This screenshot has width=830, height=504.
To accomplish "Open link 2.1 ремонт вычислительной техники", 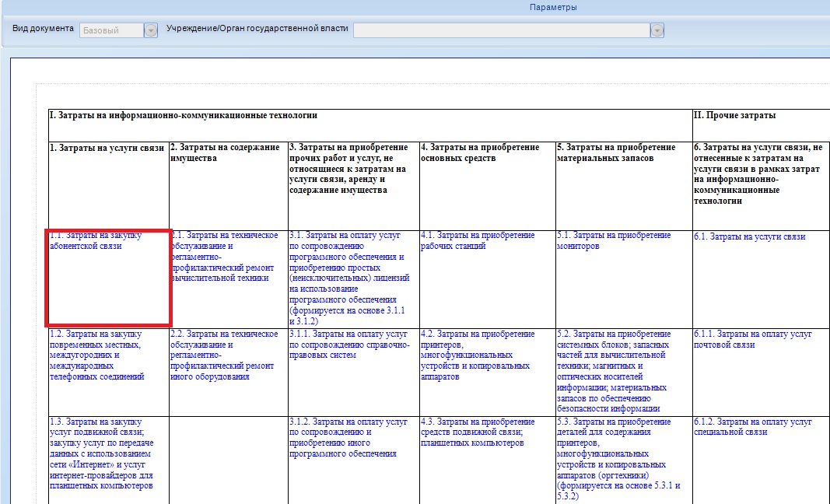I will click(x=224, y=257).
